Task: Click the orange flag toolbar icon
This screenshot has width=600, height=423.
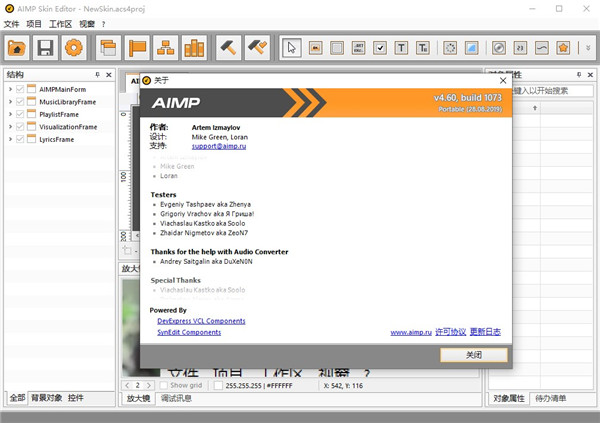Action: (137, 48)
